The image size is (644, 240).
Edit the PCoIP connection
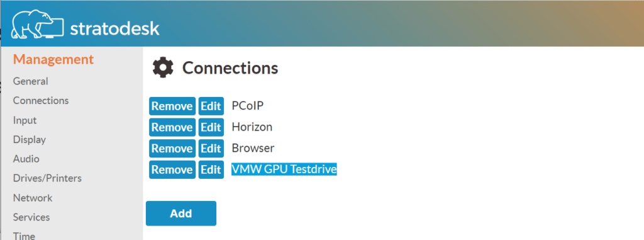[211, 106]
